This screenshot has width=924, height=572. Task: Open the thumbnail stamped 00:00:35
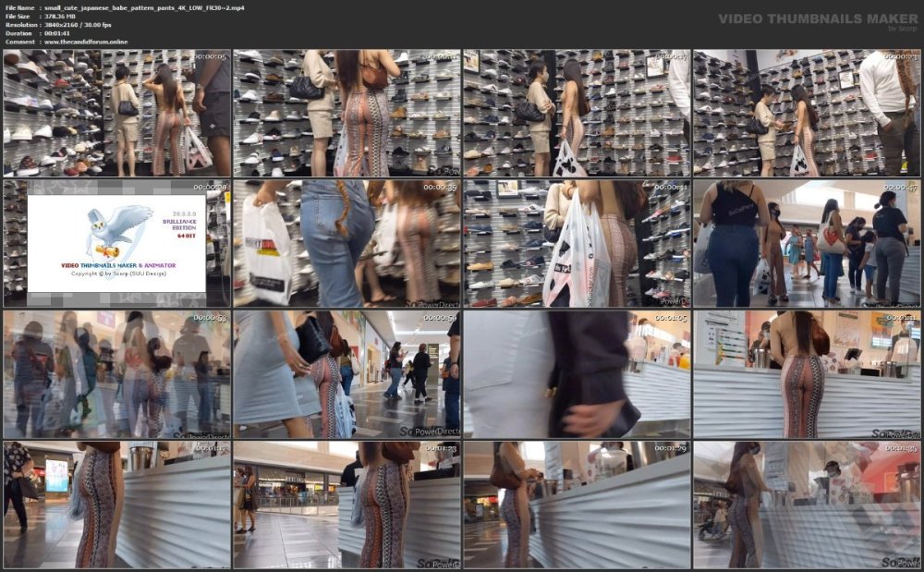(x=347, y=244)
